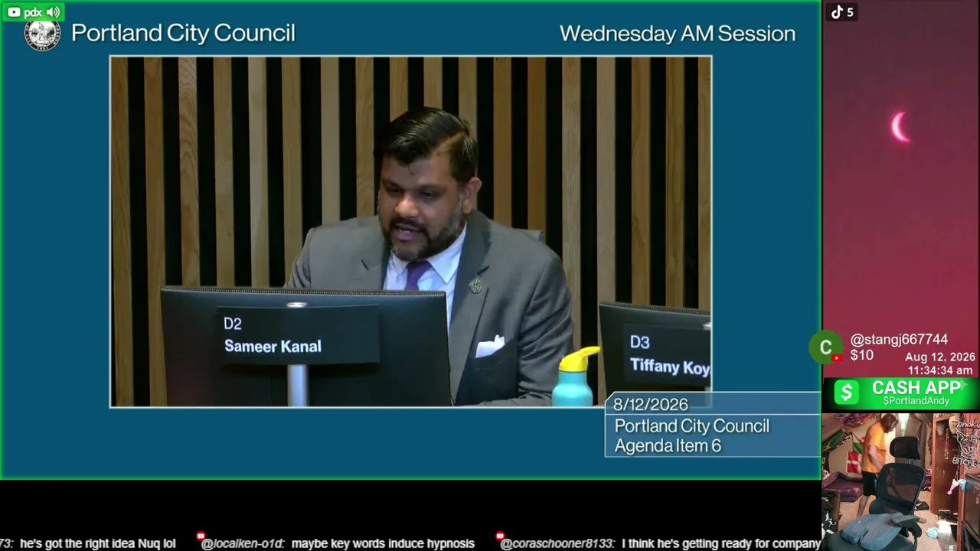This screenshot has height=551, width=980.
Task: Click the Cash App dollar sign logo
Action: click(846, 393)
